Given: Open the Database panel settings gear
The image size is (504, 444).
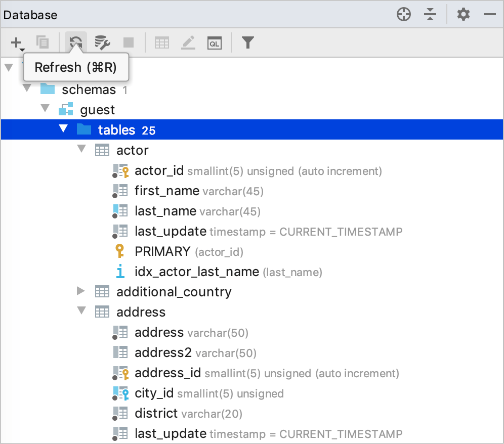Looking at the screenshot, I should pyautogui.click(x=463, y=15).
